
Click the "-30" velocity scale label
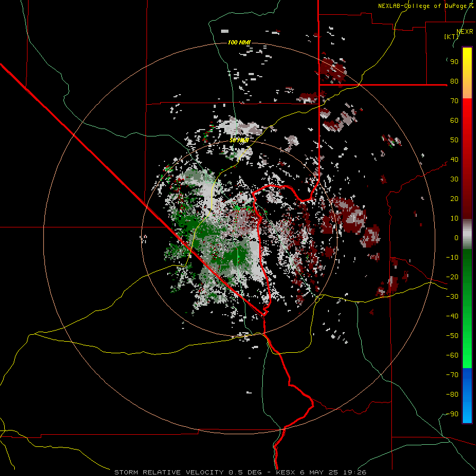point(452,297)
